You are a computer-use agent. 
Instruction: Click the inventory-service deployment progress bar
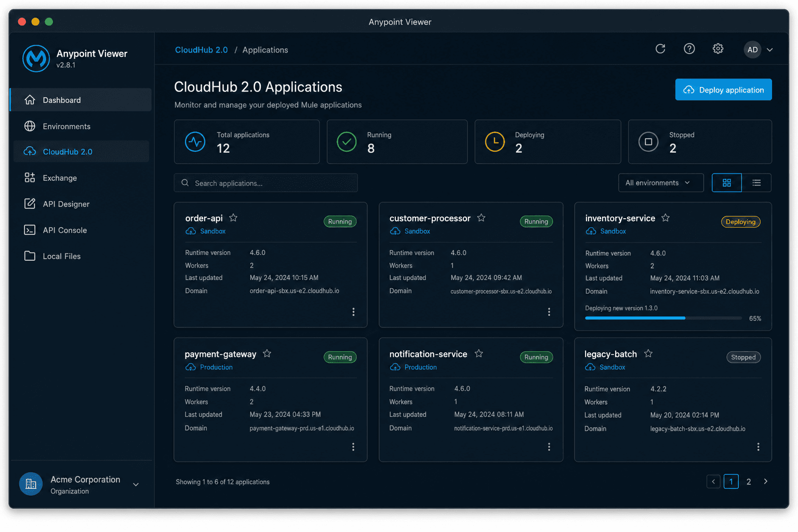(x=663, y=318)
